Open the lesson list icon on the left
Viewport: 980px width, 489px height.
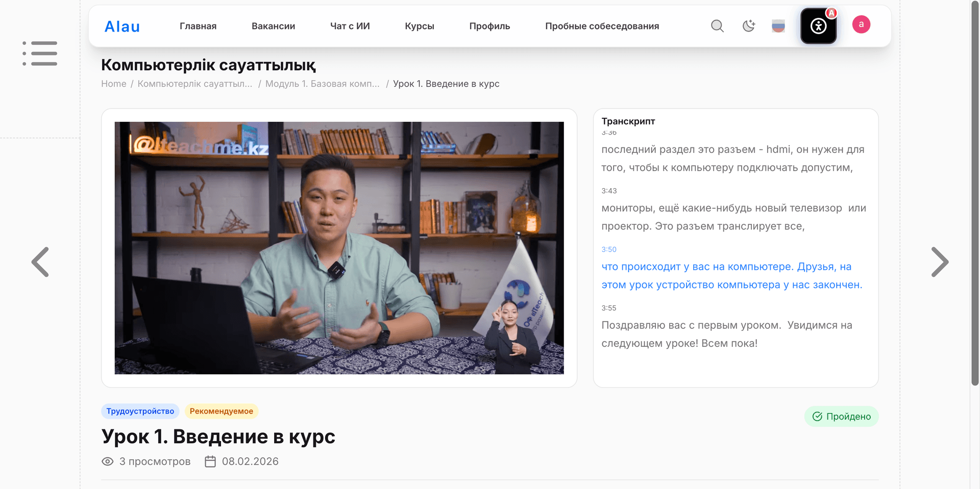pyautogui.click(x=41, y=53)
